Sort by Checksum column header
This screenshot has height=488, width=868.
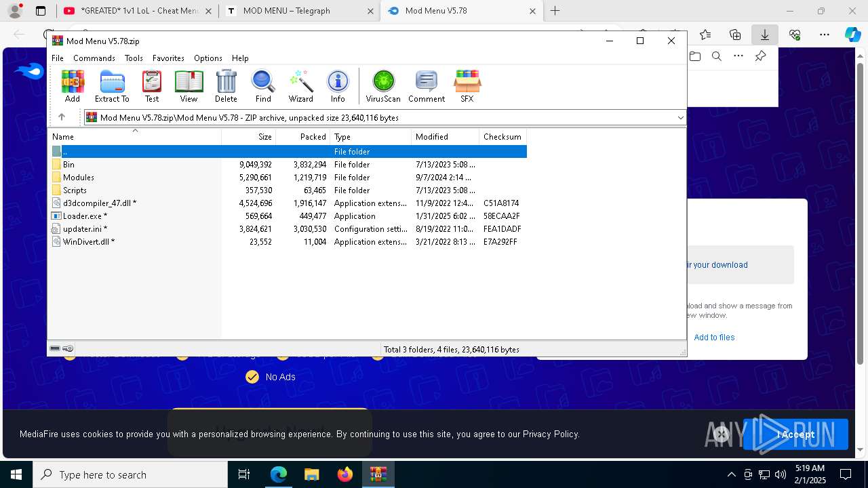[x=502, y=136]
